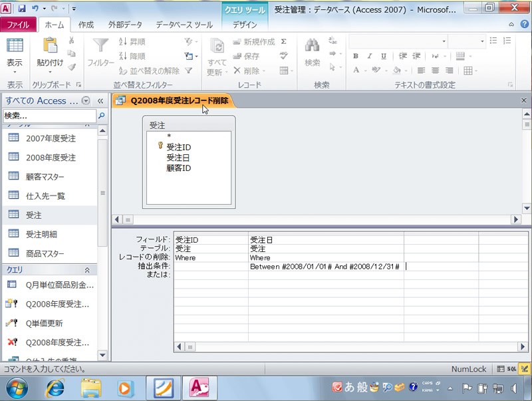The width and height of the screenshot is (532, 401).
Task: Click Undo in Quick Access Toolbar
Action: pyautogui.click(x=35, y=9)
